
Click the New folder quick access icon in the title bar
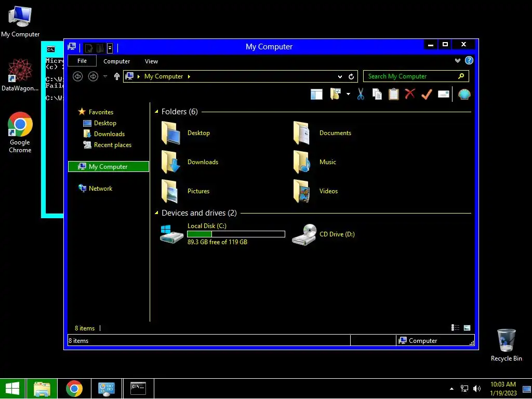click(100, 48)
